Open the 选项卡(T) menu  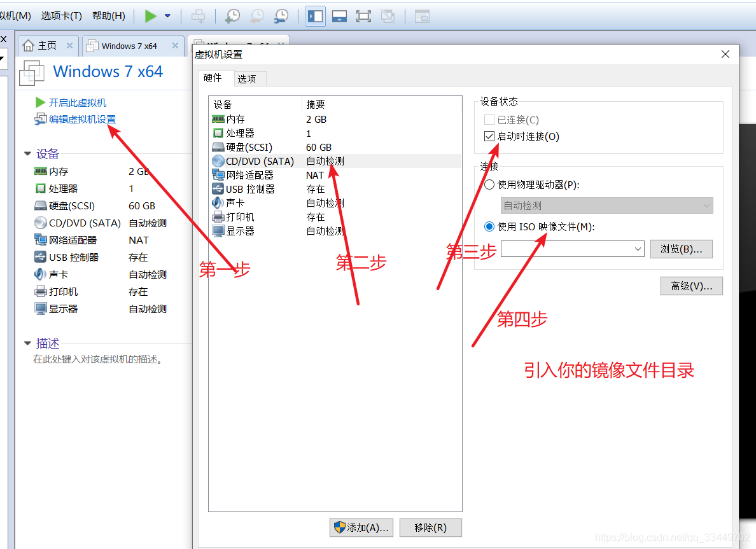click(61, 16)
